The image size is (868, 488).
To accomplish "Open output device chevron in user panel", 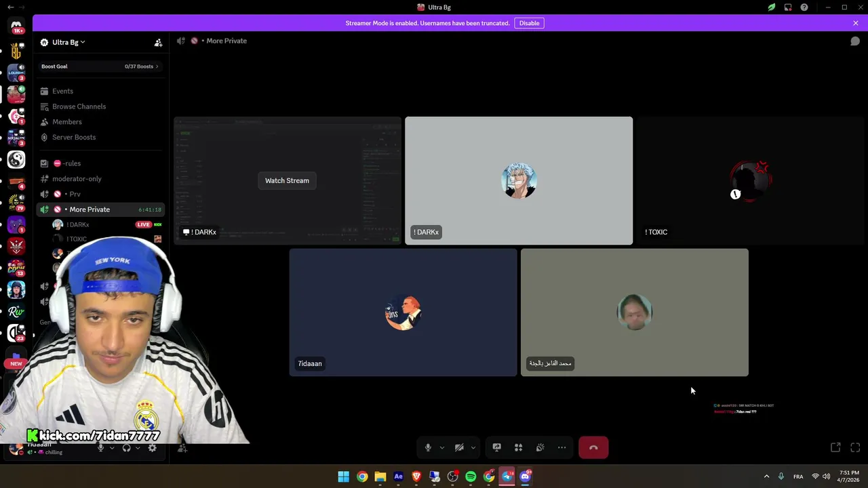I will [138, 448].
